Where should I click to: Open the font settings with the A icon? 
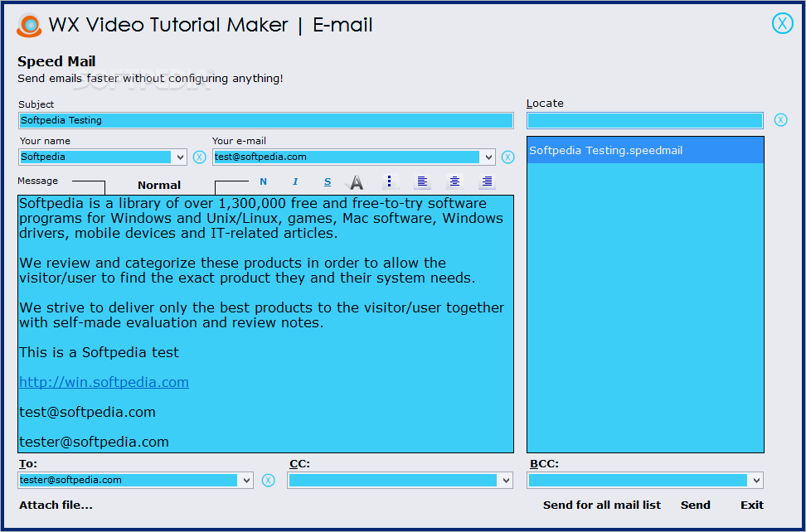pos(355,181)
